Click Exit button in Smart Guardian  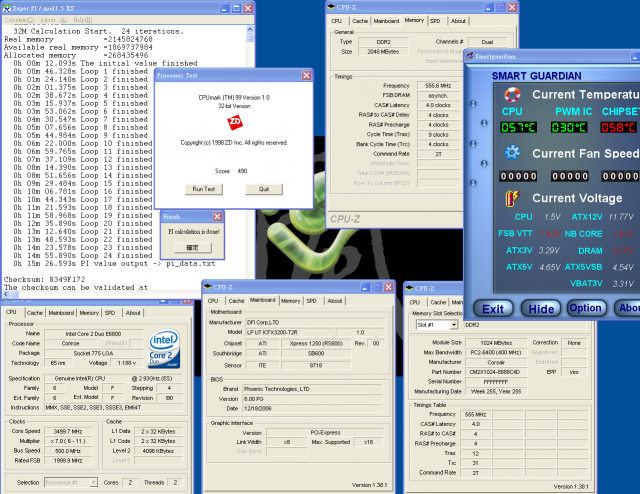click(x=493, y=309)
